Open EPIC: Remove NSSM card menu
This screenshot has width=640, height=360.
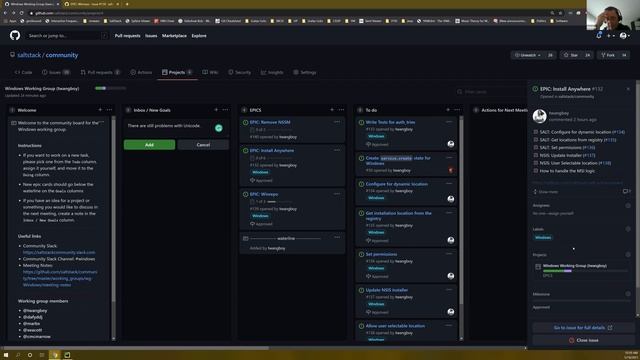tap(337, 122)
